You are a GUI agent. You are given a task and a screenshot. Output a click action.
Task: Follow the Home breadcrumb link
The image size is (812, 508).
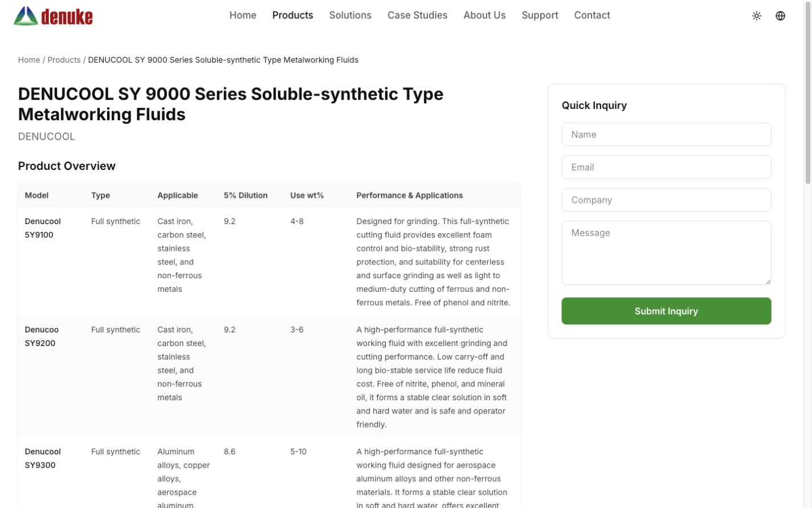pos(29,60)
